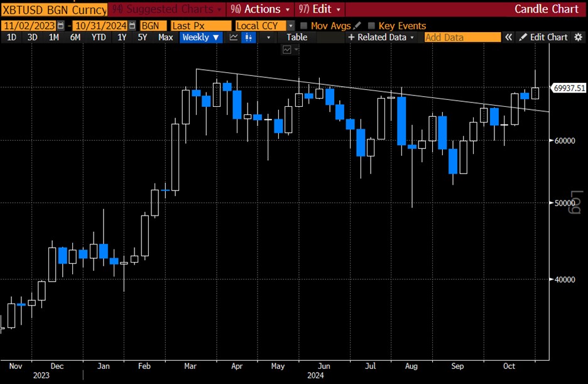This screenshot has width=588, height=384.
Task: Click the Dec label on time axis
Action: [x=57, y=366]
